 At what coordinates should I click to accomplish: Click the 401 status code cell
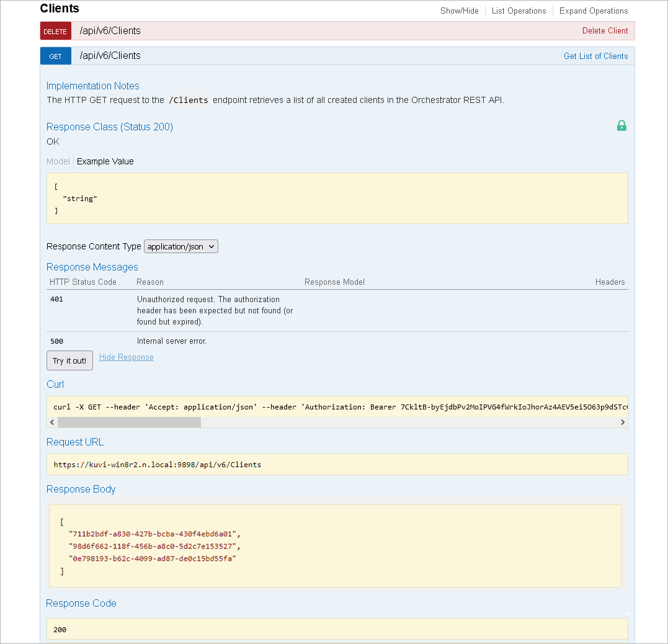click(x=56, y=299)
